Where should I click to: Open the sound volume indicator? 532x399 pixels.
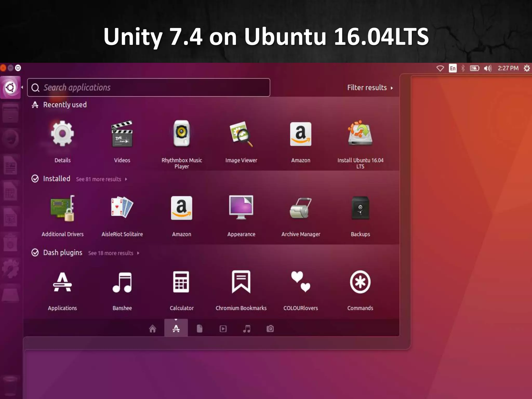(x=488, y=68)
